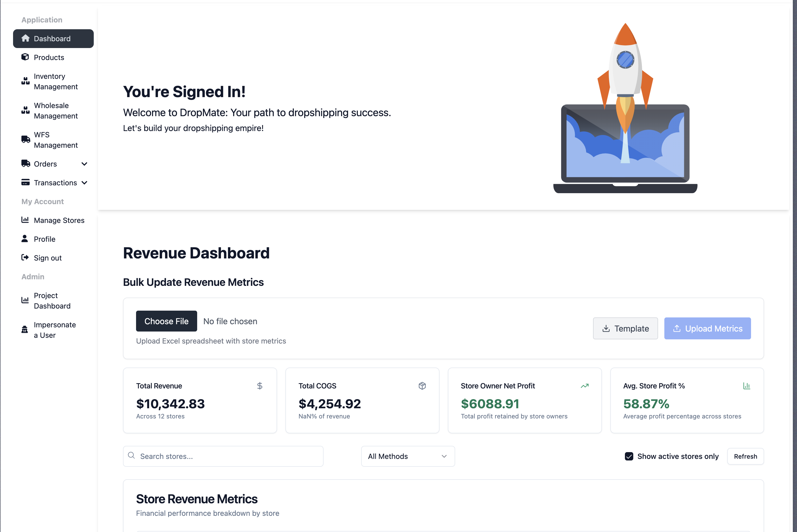Click the Dashboard home icon
This screenshot has width=797, height=532.
pyautogui.click(x=25, y=38)
